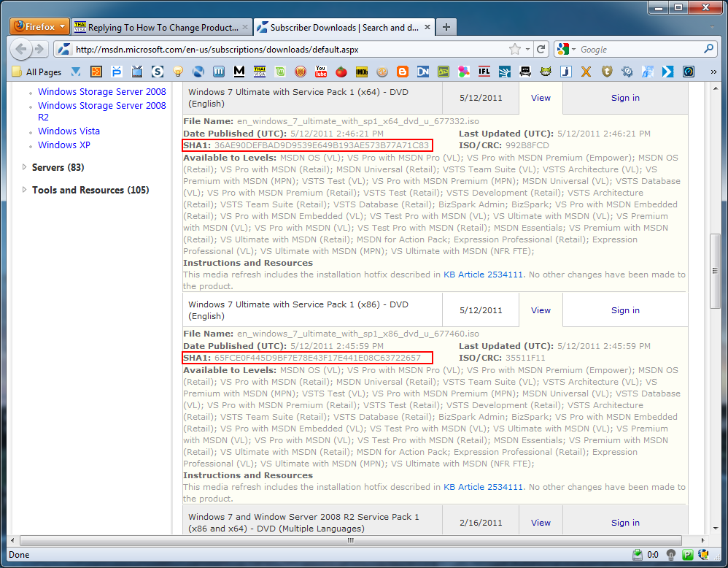The image size is (728, 568).
Task: Click the horizontal scrollbar right arrow
Action: (x=703, y=540)
